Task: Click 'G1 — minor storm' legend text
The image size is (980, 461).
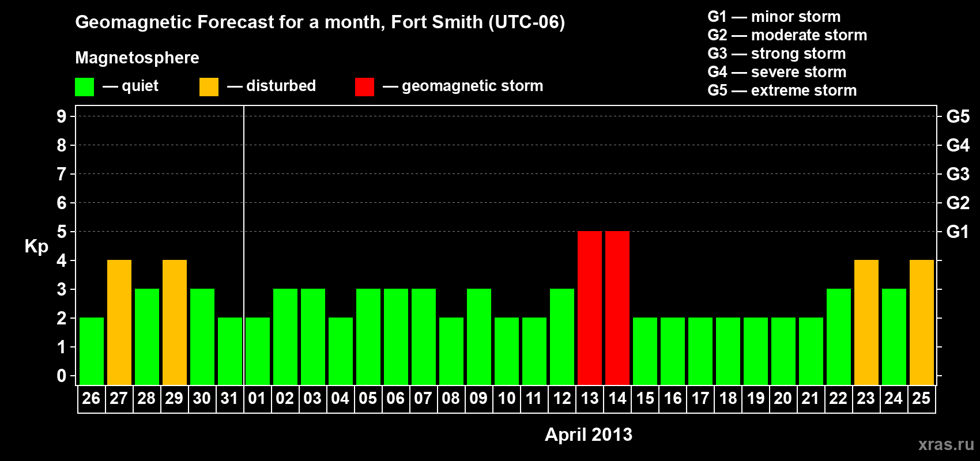Action: pos(774,17)
